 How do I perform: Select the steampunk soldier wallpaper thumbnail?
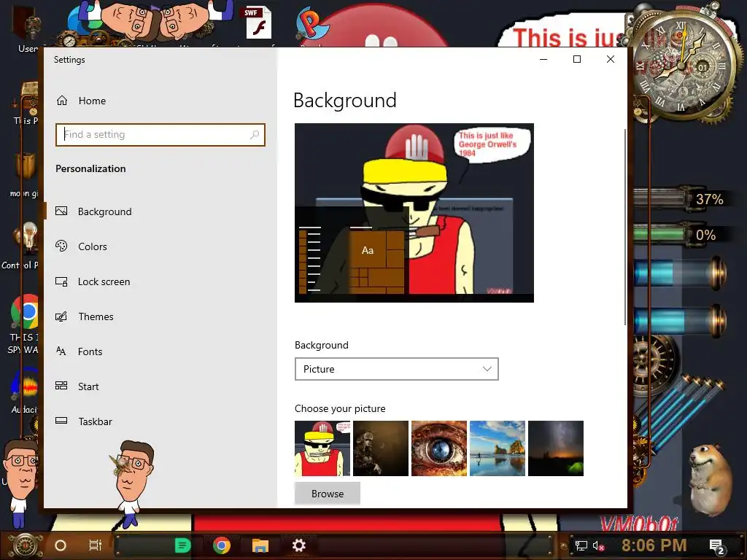coord(381,448)
